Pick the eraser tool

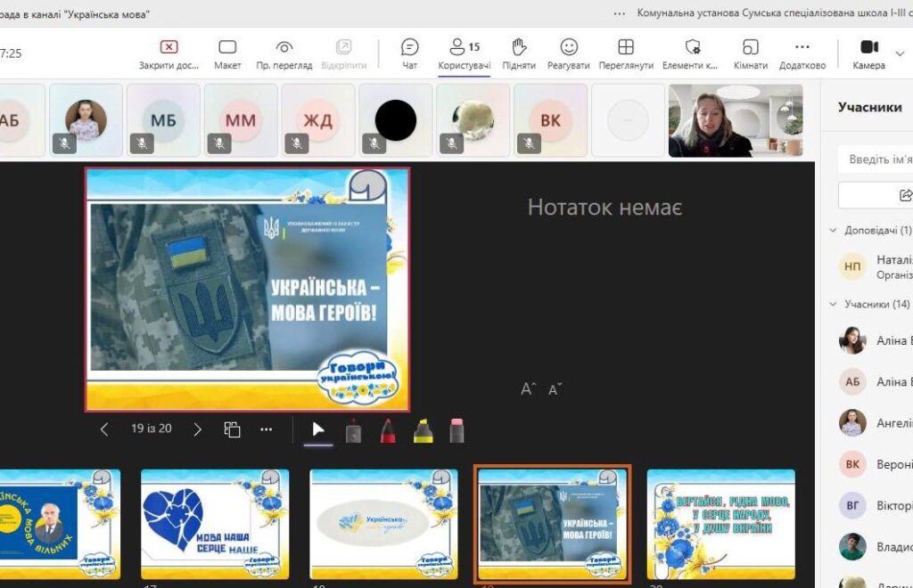coord(456,431)
